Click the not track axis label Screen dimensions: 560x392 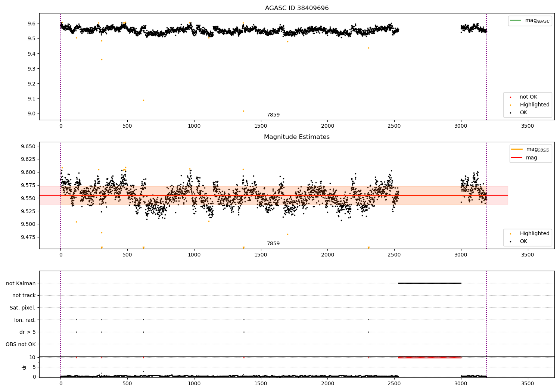point(24,295)
